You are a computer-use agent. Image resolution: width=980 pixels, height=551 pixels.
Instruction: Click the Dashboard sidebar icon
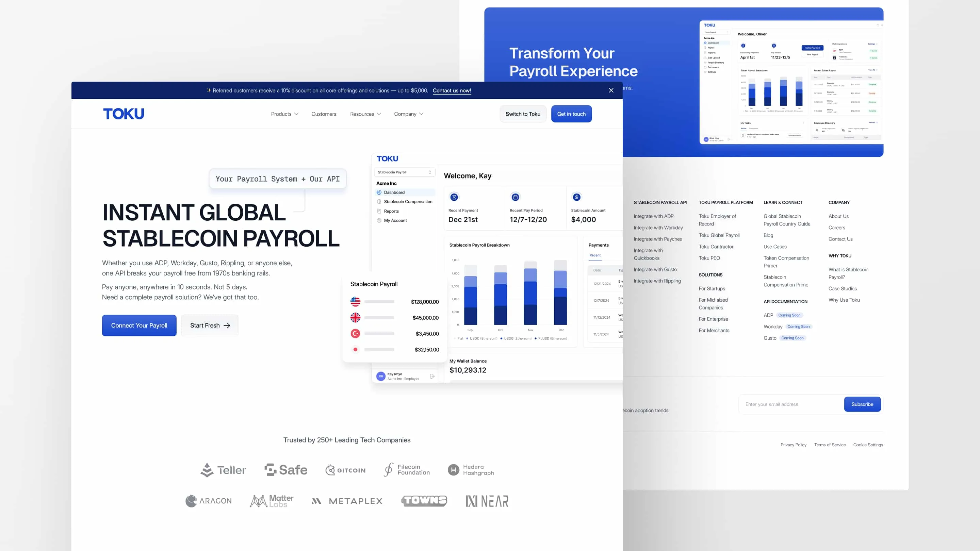379,193
